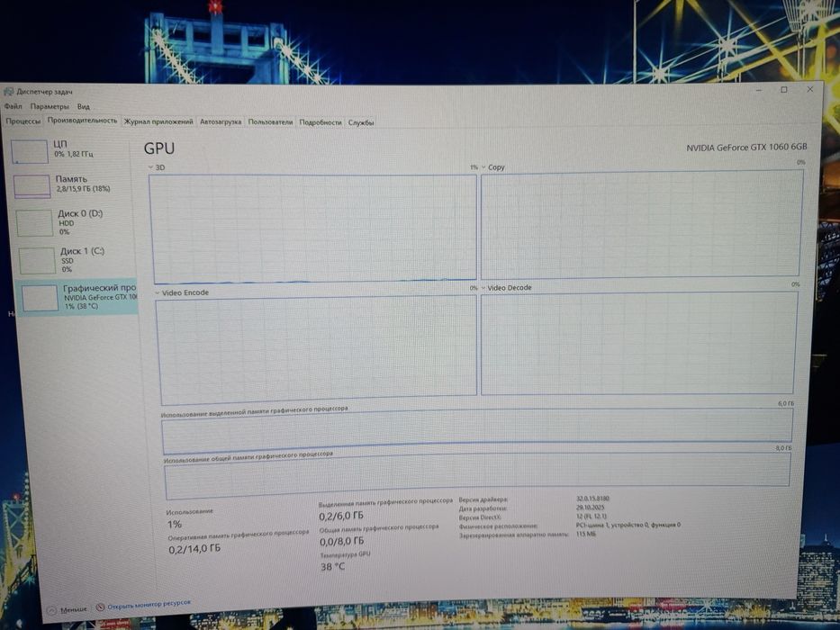Open the Video Decode engine dropdown

pyautogui.click(x=483, y=288)
